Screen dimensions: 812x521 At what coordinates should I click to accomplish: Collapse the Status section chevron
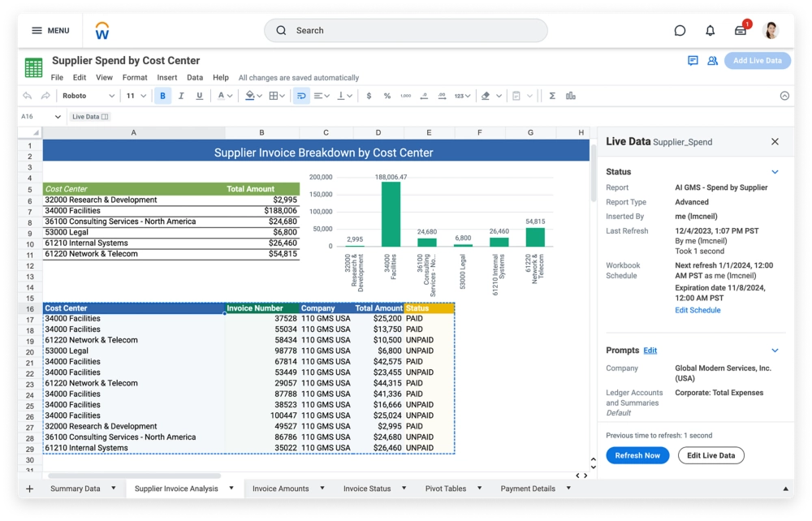(775, 172)
